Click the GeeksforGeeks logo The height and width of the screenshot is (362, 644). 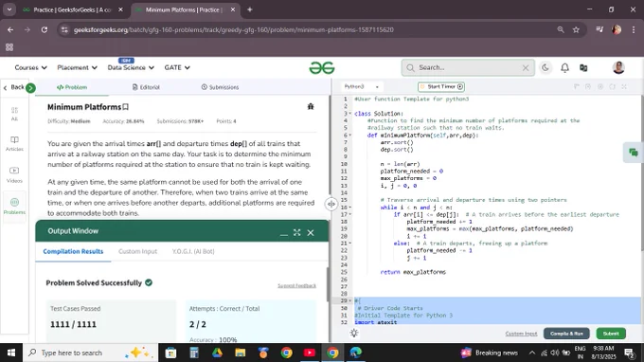322,68
